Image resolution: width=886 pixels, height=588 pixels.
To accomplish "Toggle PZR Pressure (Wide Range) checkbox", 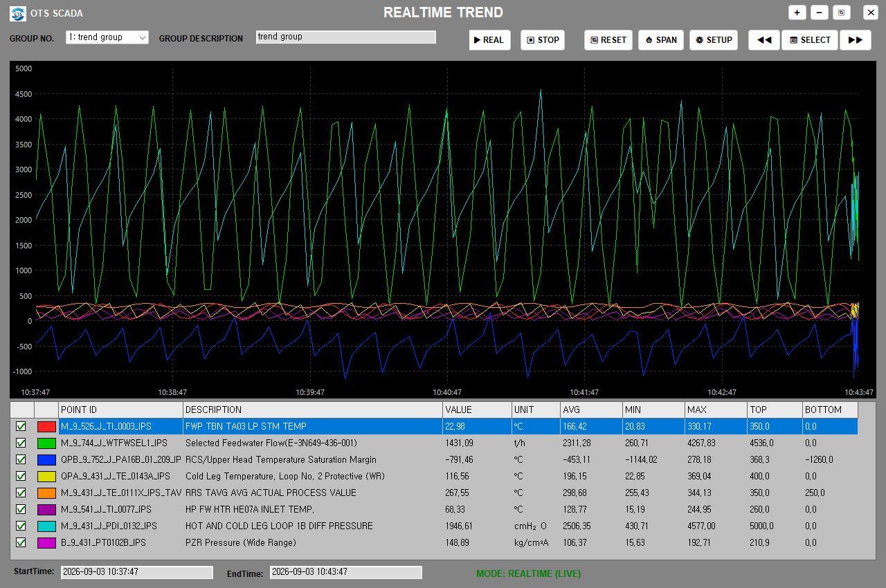I will tap(21, 542).
